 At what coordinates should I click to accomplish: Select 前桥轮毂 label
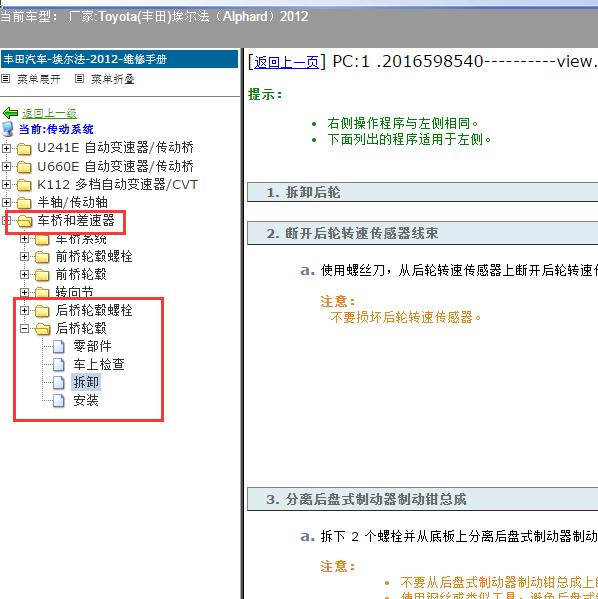click(81, 274)
